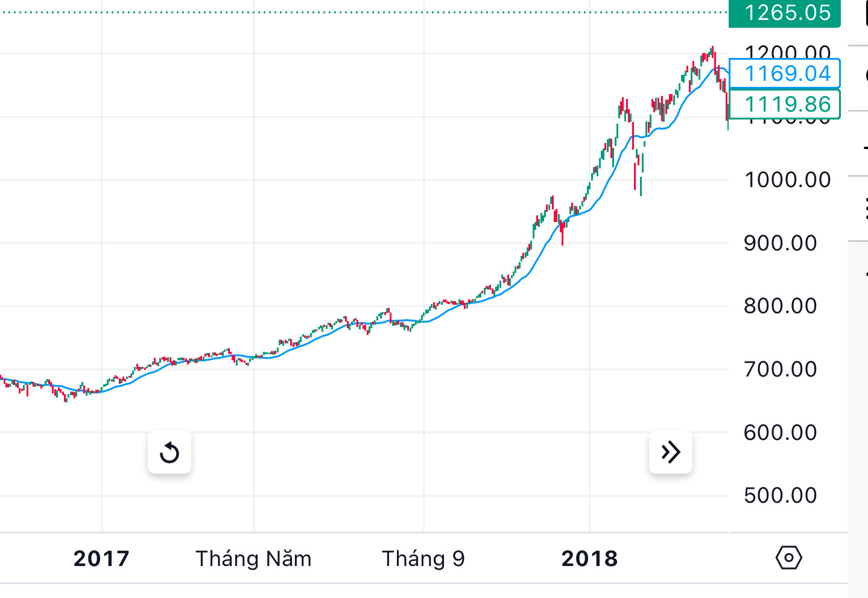This screenshot has width=868, height=598.
Task: Jump to latest bar with double-chevron button
Action: (671, 452)
